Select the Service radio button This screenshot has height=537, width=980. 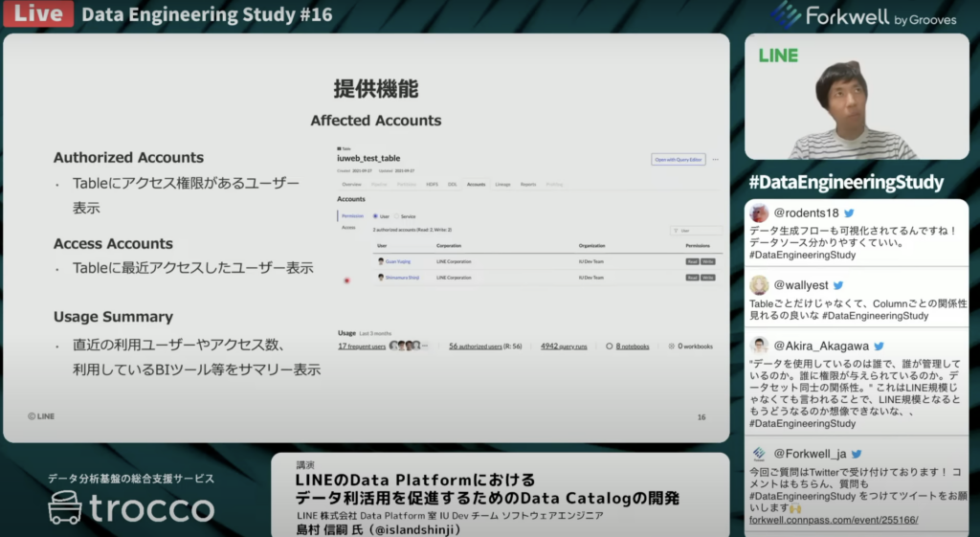coord(396,216)
